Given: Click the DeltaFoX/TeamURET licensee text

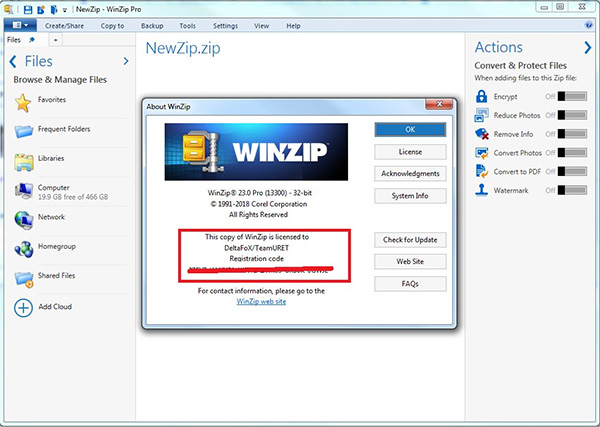Looking at the screenshot, I should point(257,248).
